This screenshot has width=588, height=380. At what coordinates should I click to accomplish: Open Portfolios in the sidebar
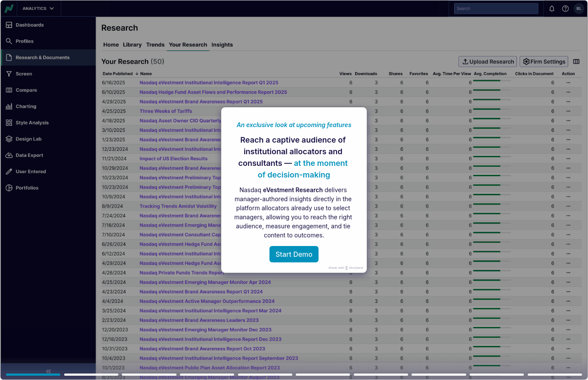[x=48, y=188]
